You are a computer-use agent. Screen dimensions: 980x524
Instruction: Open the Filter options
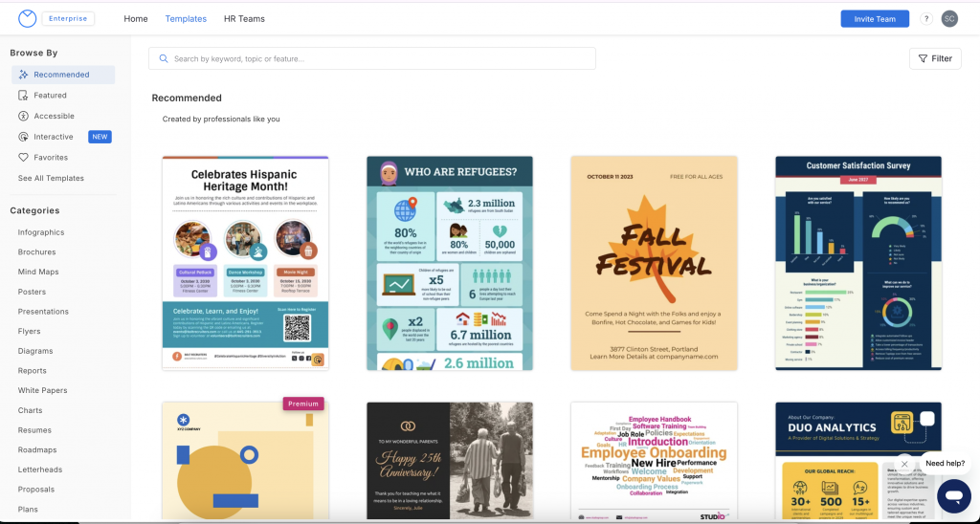[935, 58]
